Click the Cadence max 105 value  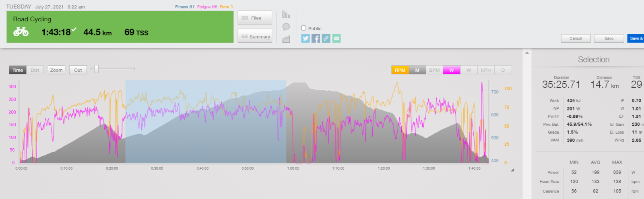(x=617, y=191)
